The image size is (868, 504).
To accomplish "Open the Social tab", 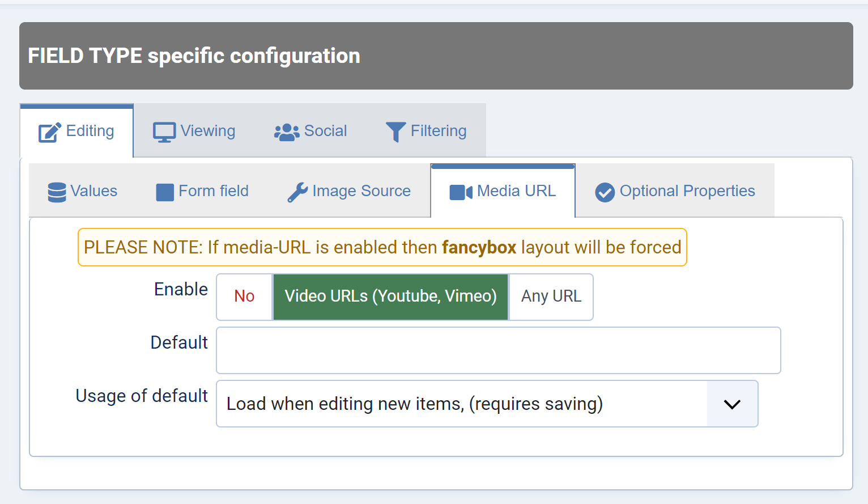I will (x=310, y=131).
